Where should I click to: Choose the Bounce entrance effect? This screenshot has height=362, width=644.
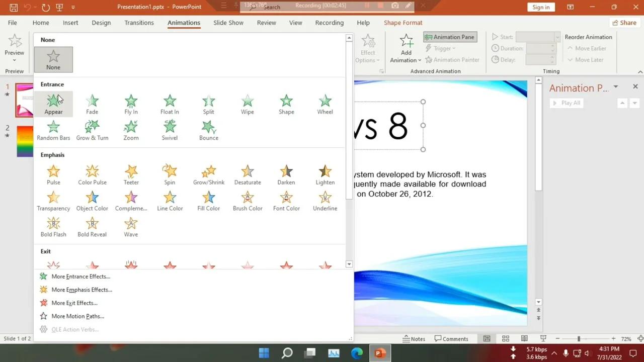(x=208, y=130)
